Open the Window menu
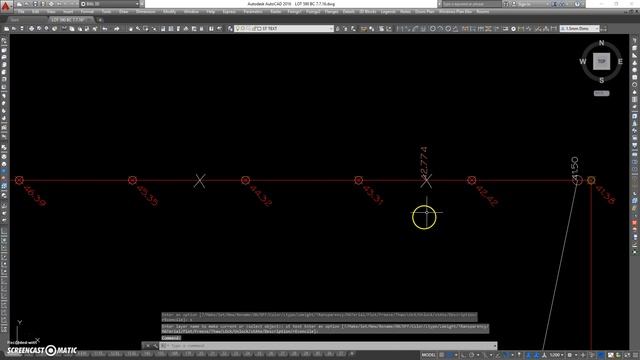Image resolution: width=640 pixels, height=360 pixels. point(191,12)
